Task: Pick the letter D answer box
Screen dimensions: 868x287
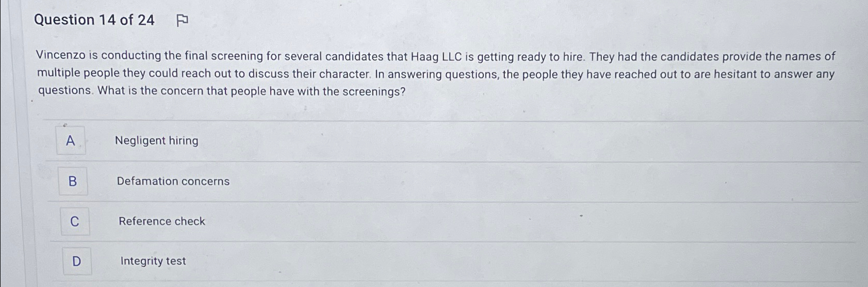Action: click(x=77, y=261)
